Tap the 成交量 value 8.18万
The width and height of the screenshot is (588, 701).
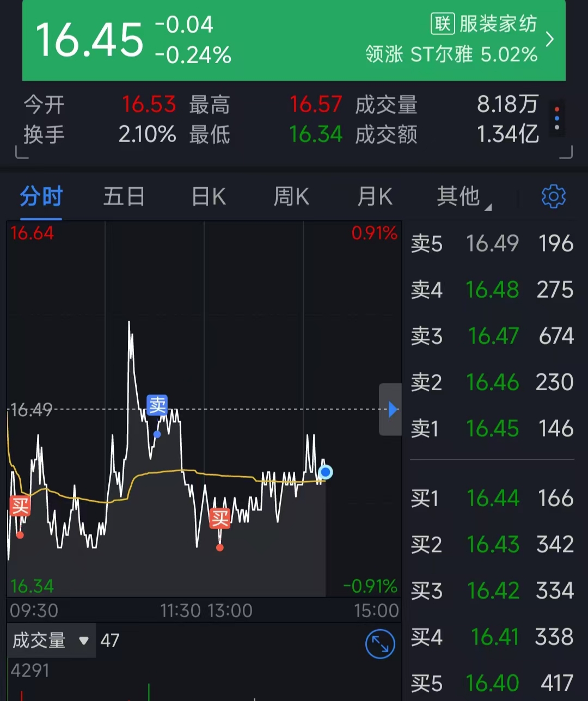coord(507,104)
